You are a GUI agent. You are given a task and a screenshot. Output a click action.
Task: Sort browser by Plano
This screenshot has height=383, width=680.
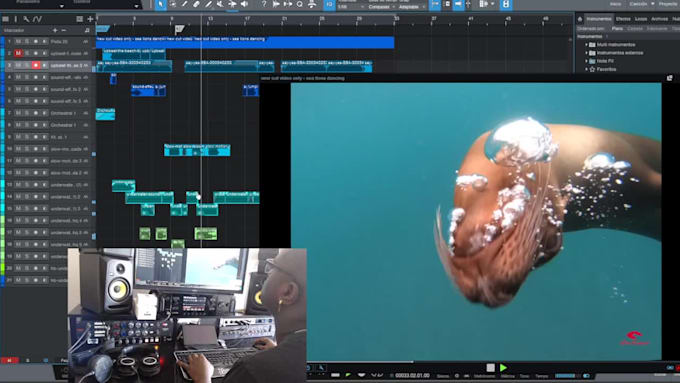617,29
